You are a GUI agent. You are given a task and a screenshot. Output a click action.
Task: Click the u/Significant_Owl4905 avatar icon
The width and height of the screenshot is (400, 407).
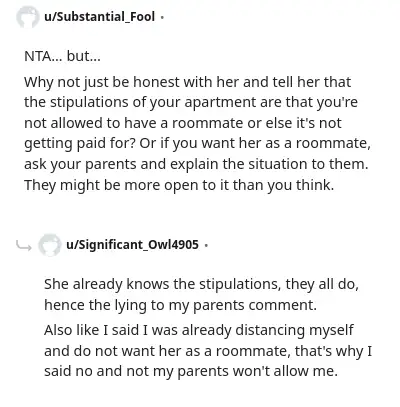pyautogui.click(x=49, y=245)
